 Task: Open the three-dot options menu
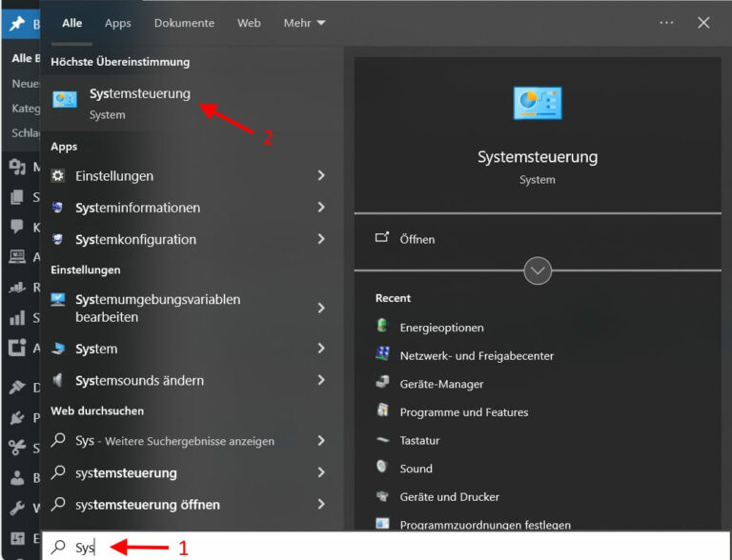(666, 23)
